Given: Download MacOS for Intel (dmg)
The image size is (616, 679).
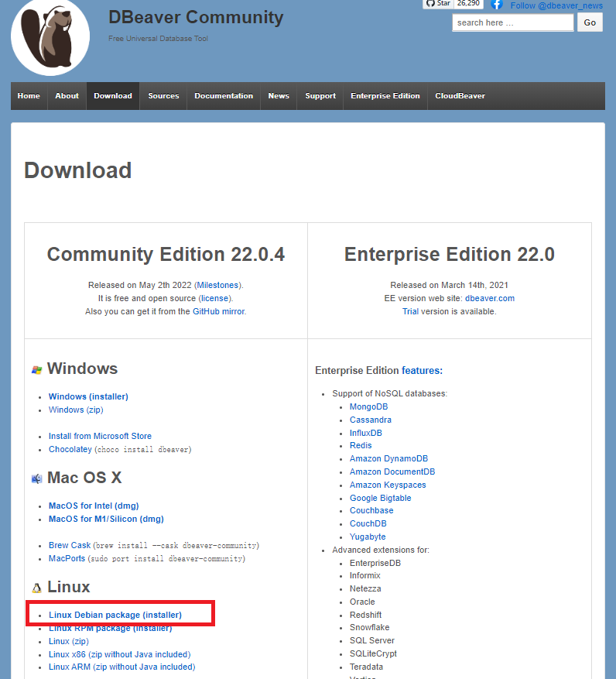Looking at the screenshot, I should [94, 506].
